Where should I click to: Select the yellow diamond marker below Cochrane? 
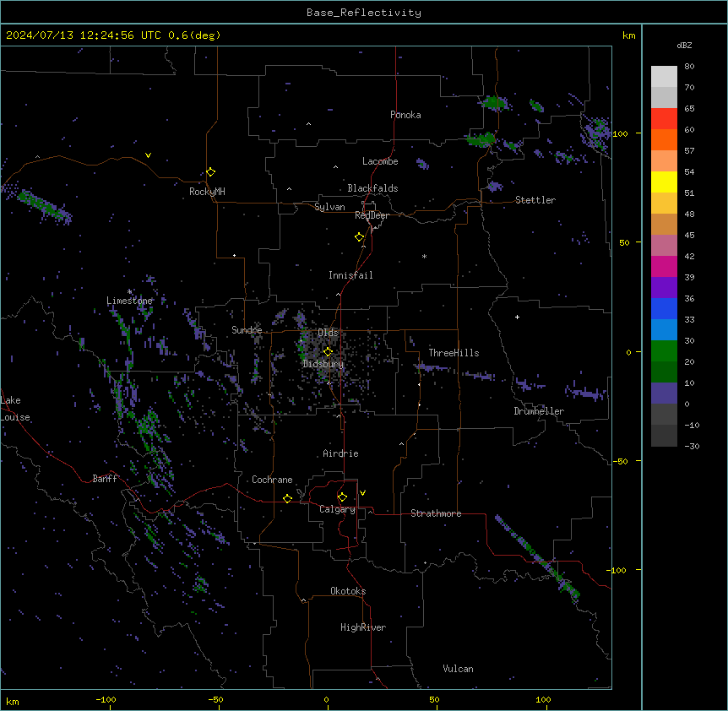(x=287, y=498)
